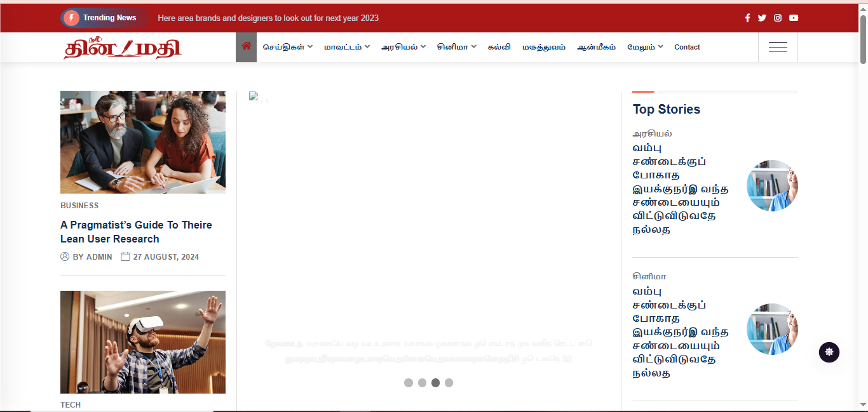
Task: Click the Trending News lightning bolt icon
Action: point(71,18)
